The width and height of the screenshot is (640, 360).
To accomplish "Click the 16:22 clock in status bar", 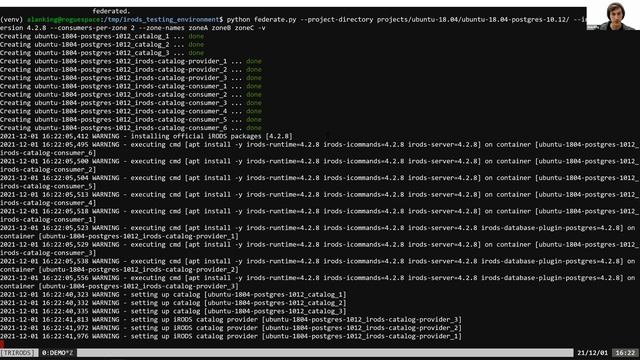I will point(625,353).
